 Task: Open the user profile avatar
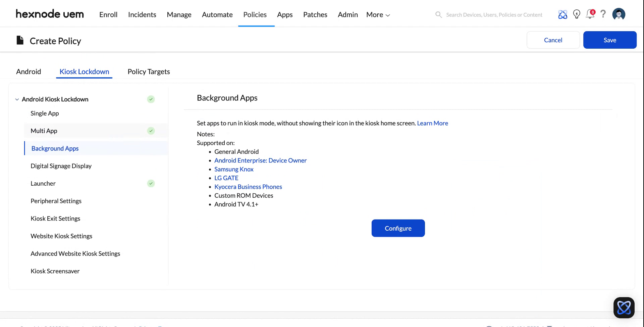pyautogui.click(x=619, y=14)
